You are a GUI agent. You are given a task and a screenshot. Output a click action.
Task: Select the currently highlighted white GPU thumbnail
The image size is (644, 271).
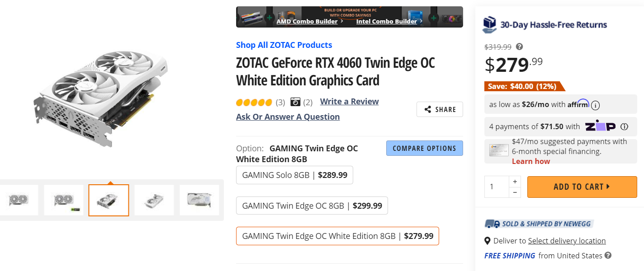coord(109,200)
